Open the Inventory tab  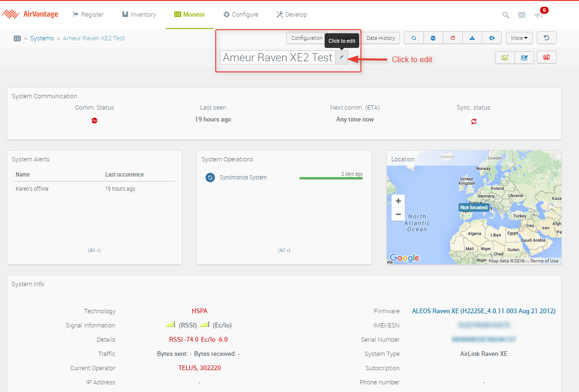click(139, 15)
